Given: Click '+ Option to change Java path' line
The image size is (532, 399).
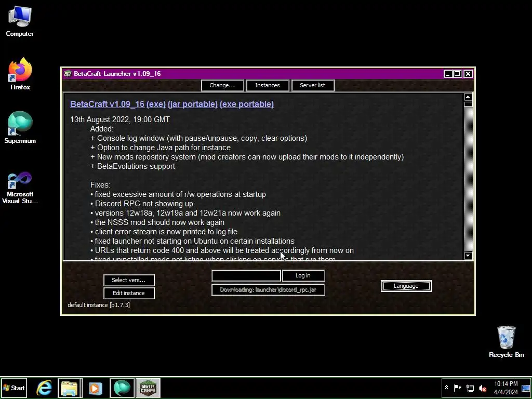Looking at the screenshot, I should 161,148.
